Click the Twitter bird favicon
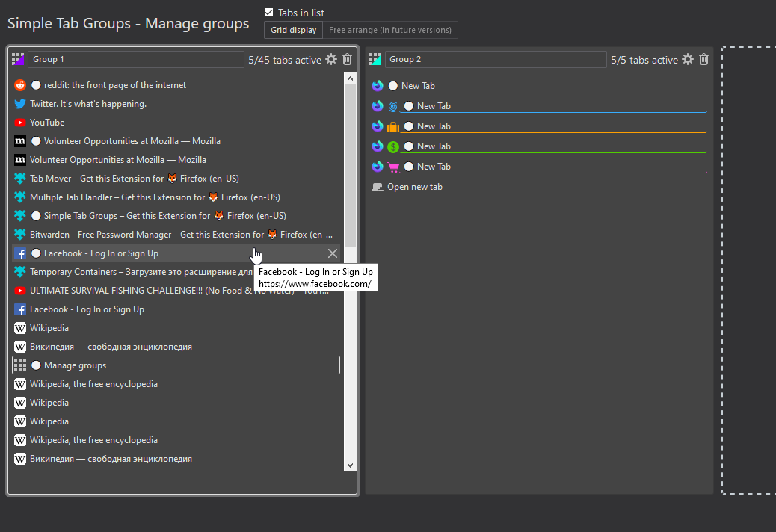The width and height of the screenshot is (776, 532). pyautogui.click(x=19, y=104)
